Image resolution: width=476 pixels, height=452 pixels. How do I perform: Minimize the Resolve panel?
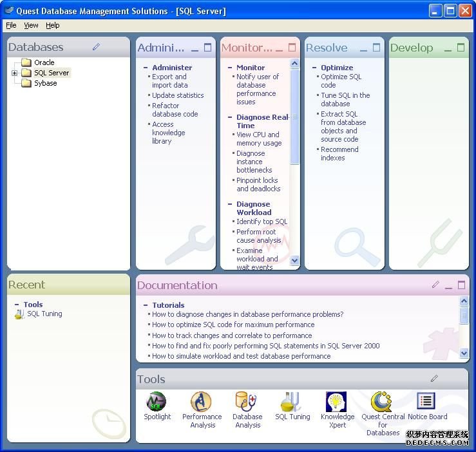(364, 48)
